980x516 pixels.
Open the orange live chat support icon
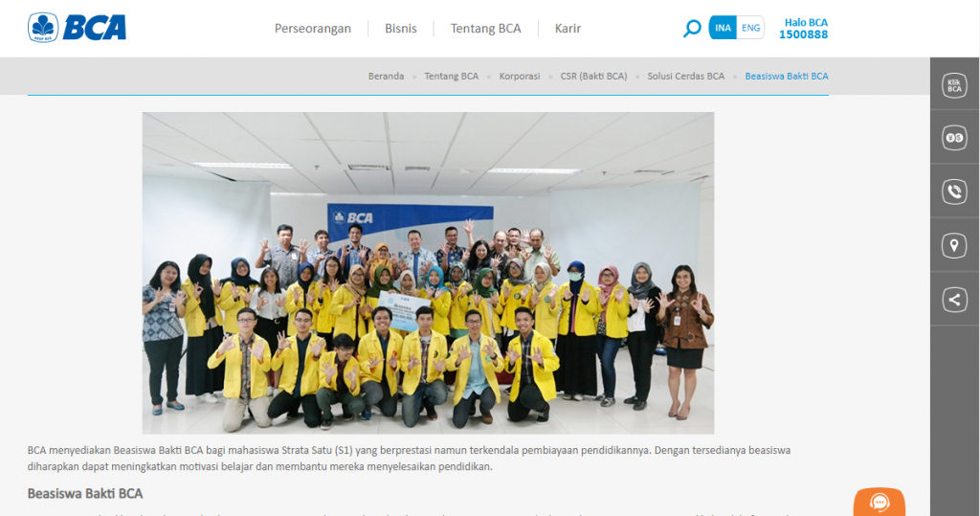point(879,503)
